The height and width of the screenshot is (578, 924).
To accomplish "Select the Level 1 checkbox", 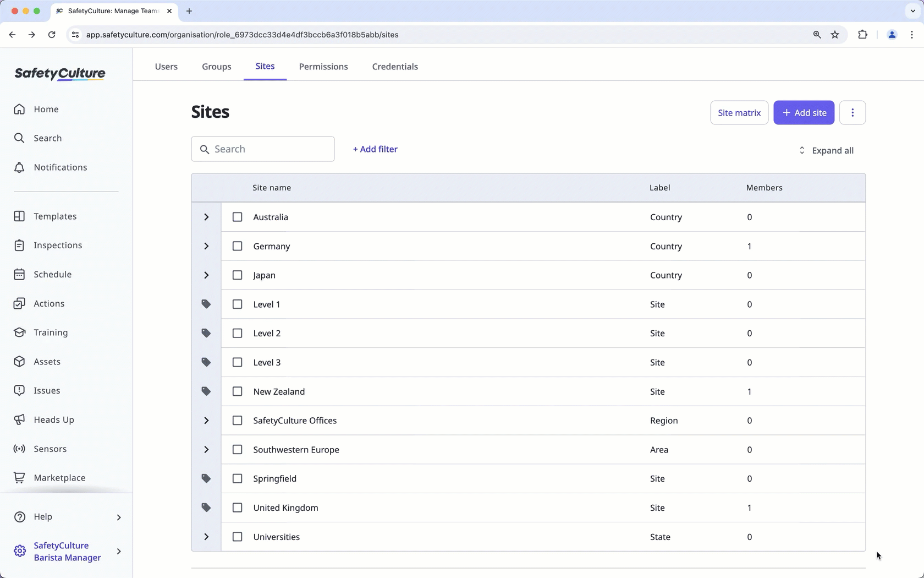I will [x=237, y=304].
